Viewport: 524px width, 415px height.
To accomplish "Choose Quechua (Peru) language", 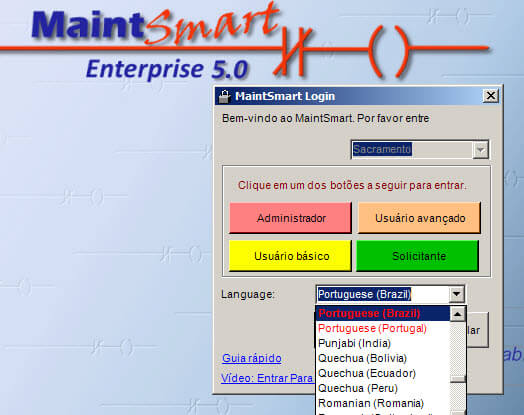I will coord(383,388).
